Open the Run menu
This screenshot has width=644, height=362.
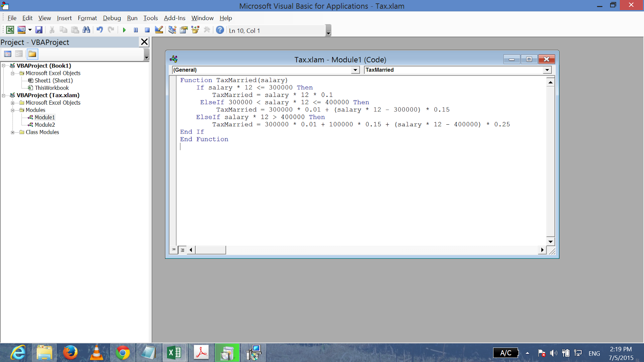132,18
